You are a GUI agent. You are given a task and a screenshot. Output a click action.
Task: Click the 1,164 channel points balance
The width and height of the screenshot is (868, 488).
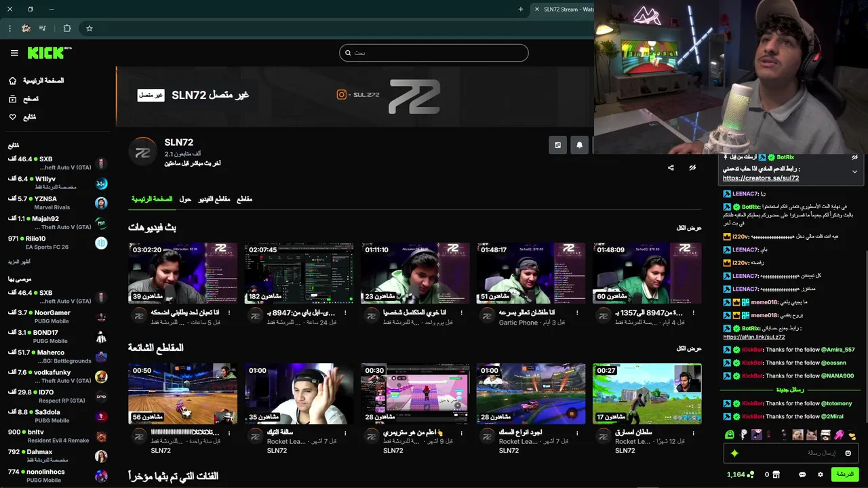(741, 474)
